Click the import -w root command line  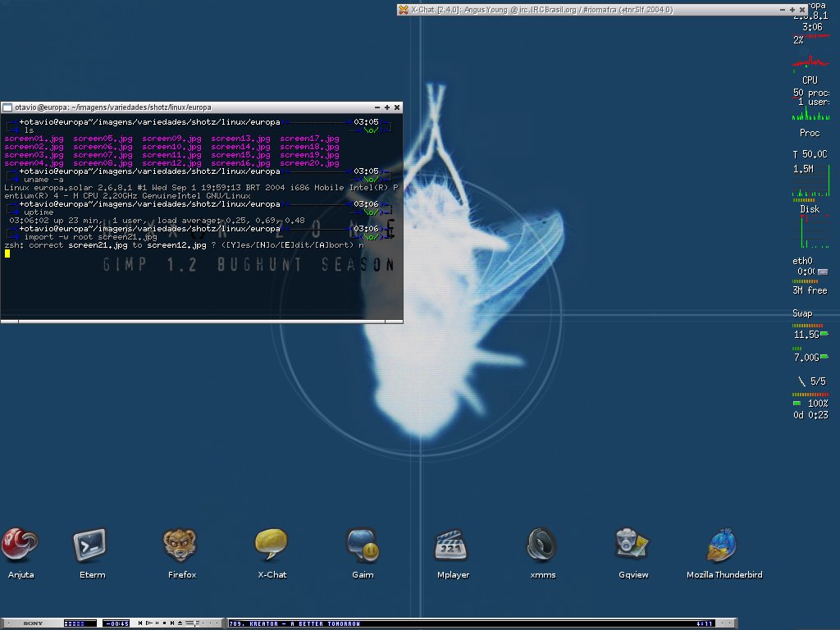pyautogui.click(x=90, y=237)
